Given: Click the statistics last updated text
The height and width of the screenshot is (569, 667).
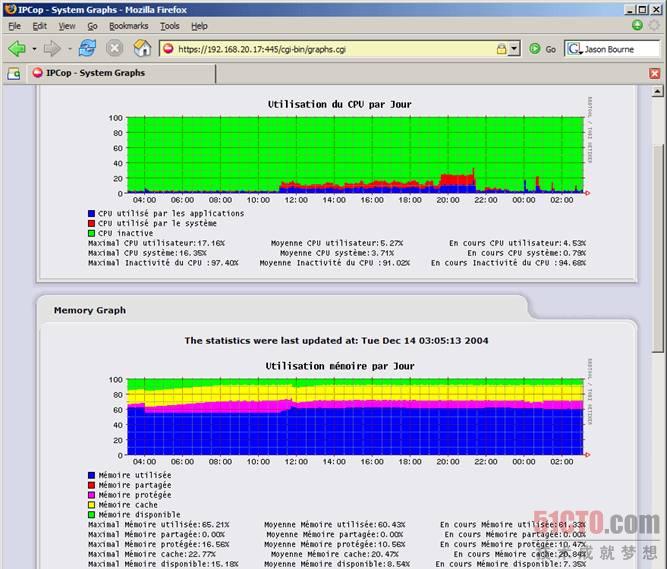Looking at the screenshot, I should tap(336, 341).
